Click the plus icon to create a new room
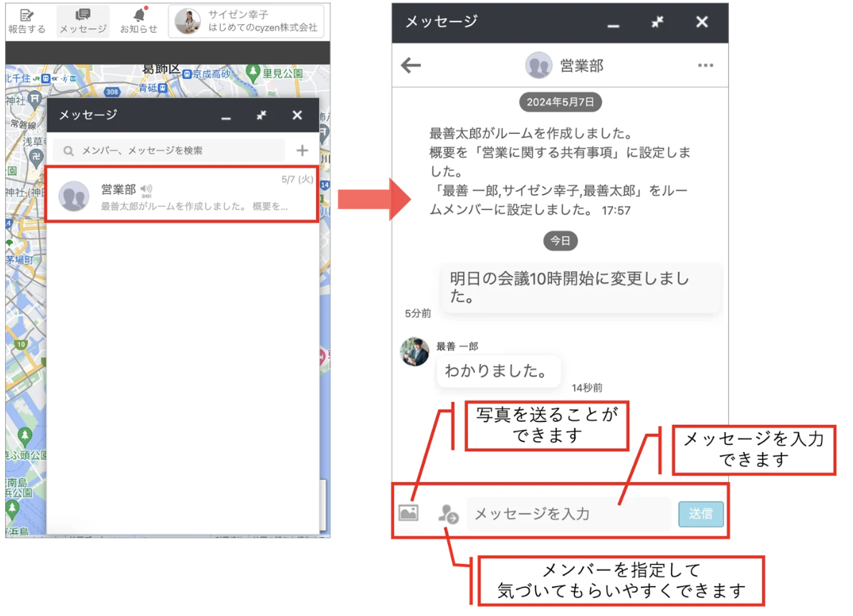This screenshot has width=853, height=616. (x=302, y=150)
